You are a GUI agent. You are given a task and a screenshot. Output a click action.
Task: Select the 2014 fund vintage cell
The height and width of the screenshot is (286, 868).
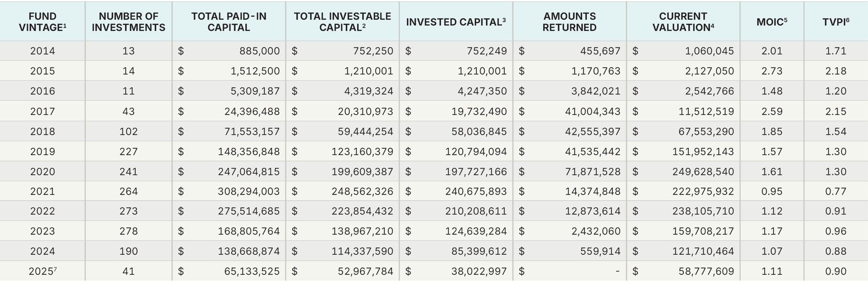coord(43,51)
